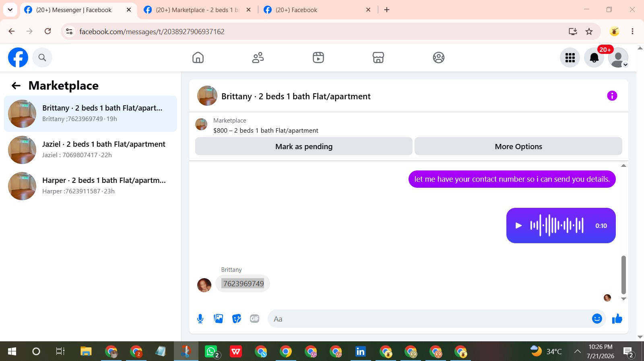644x361 pixels.
Task: Expand the tab search dropdown
Action: click(10, 10)
